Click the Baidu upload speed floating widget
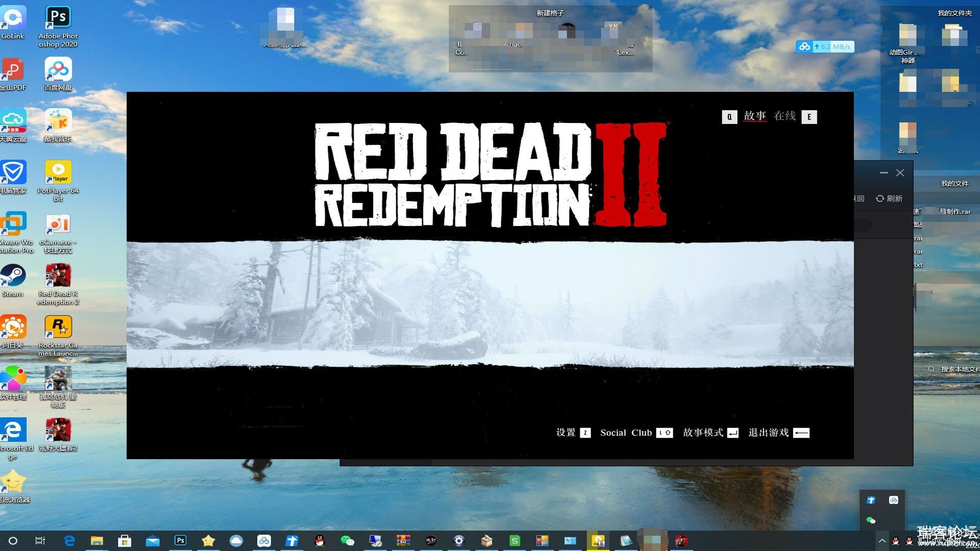Screen dimensions: 980x551 tap(825, 46)
